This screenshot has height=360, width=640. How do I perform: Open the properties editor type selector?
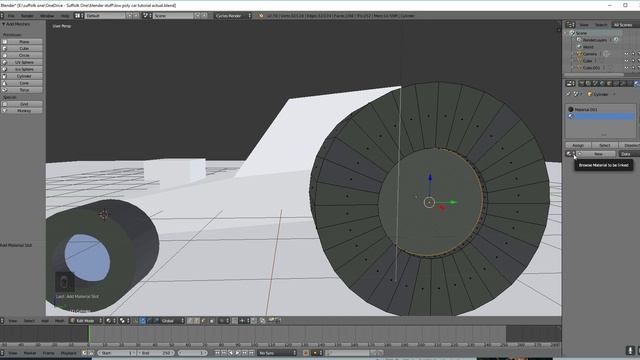(570, 84)
